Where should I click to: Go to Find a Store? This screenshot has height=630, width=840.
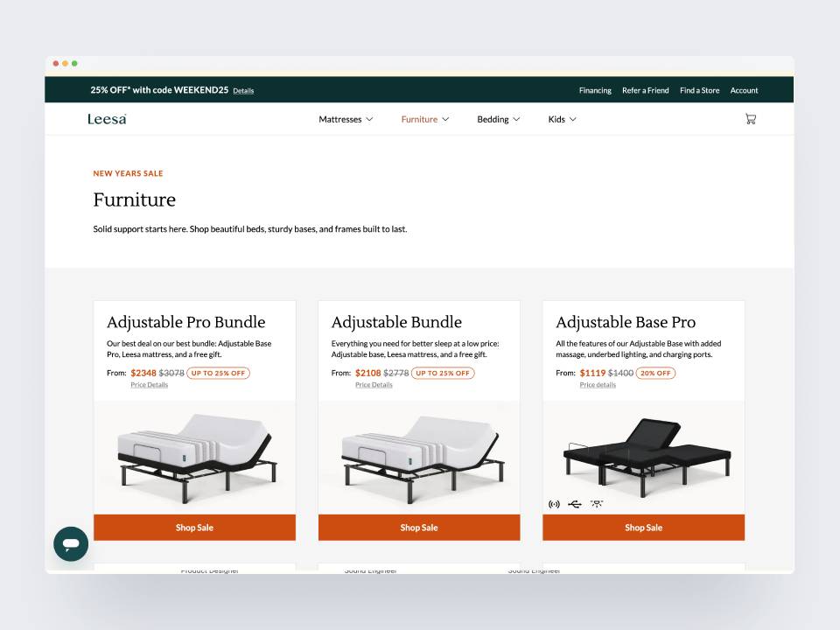(x=700, y=90)
